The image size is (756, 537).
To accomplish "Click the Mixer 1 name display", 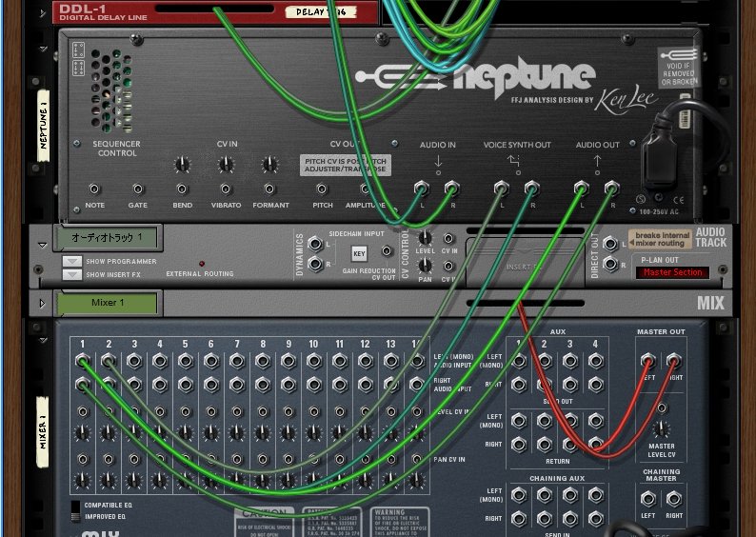I will tap(107, 303).
